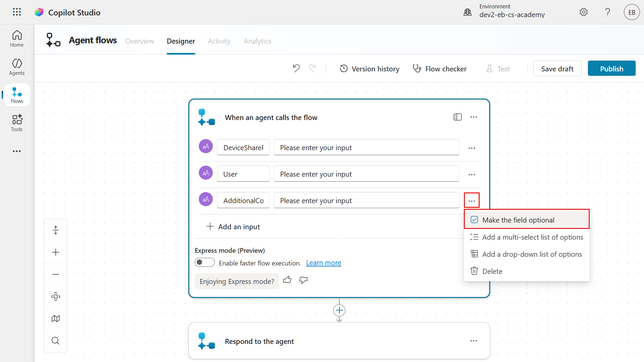
Task: Click the zoom in plus control
Action: (x=56, y=252)
